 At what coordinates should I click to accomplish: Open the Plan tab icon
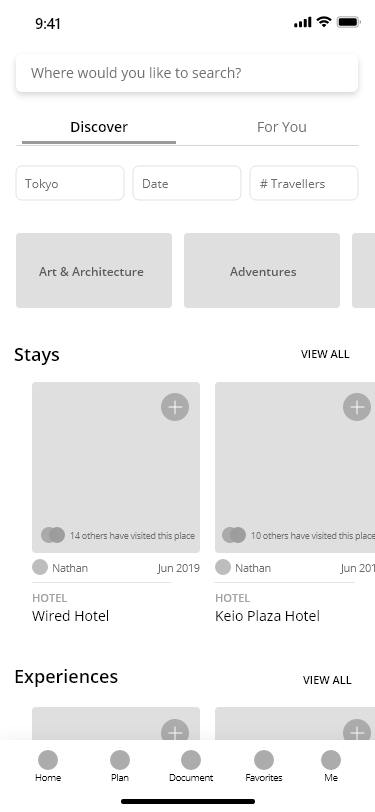click(x=120, y=760)
